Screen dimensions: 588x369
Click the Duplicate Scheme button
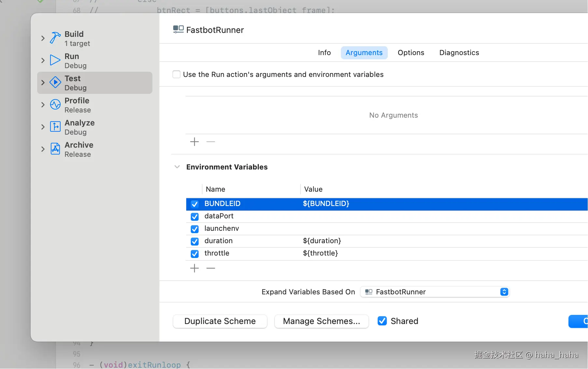pos(220,321)
